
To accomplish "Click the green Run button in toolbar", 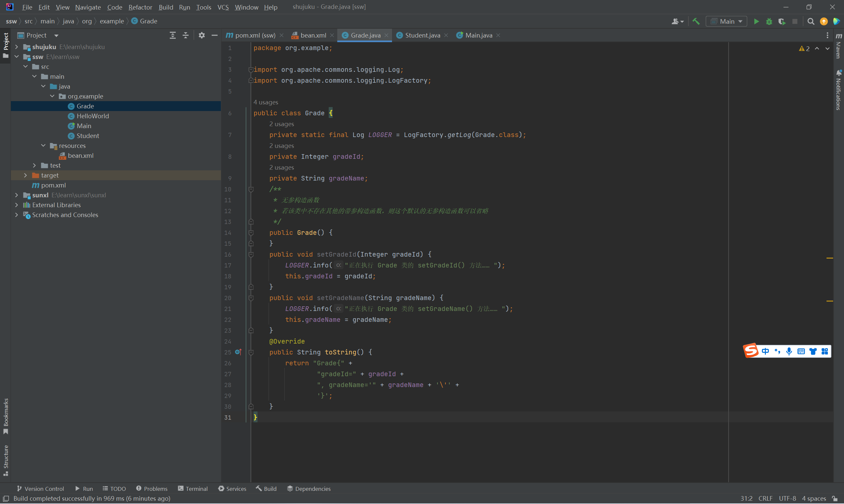I will (x=756, y=21).
